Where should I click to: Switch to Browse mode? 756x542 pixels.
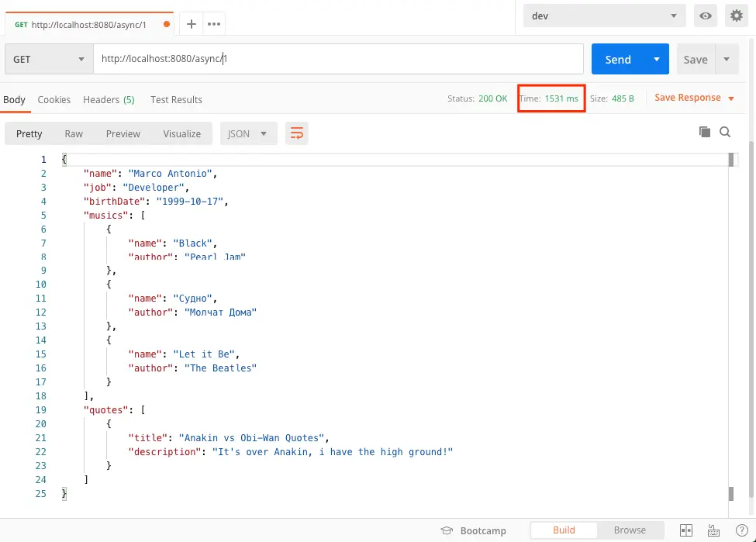coord(630,530)
